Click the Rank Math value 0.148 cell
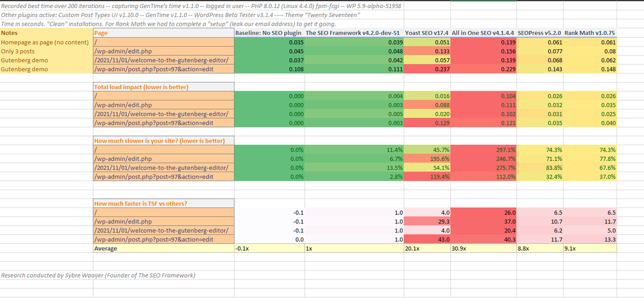Image resolution: width=644 pixels, height=298 pixels. coord(590,69)
